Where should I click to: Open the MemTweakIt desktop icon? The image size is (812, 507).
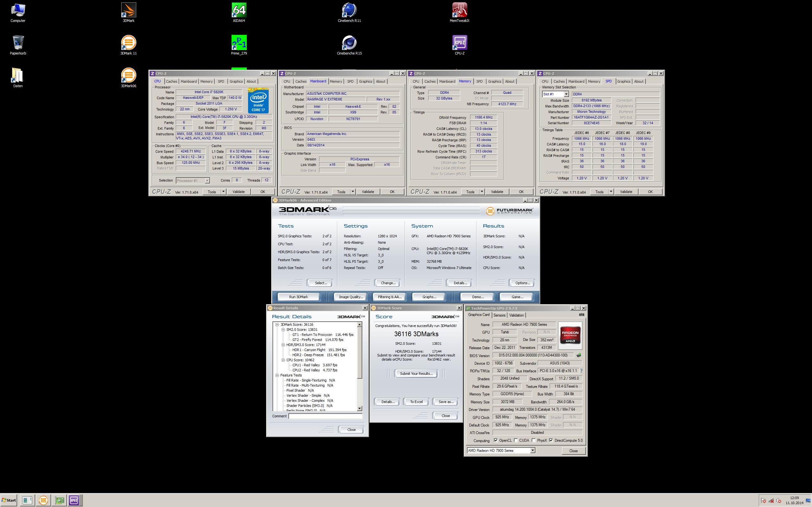point(459,11)
